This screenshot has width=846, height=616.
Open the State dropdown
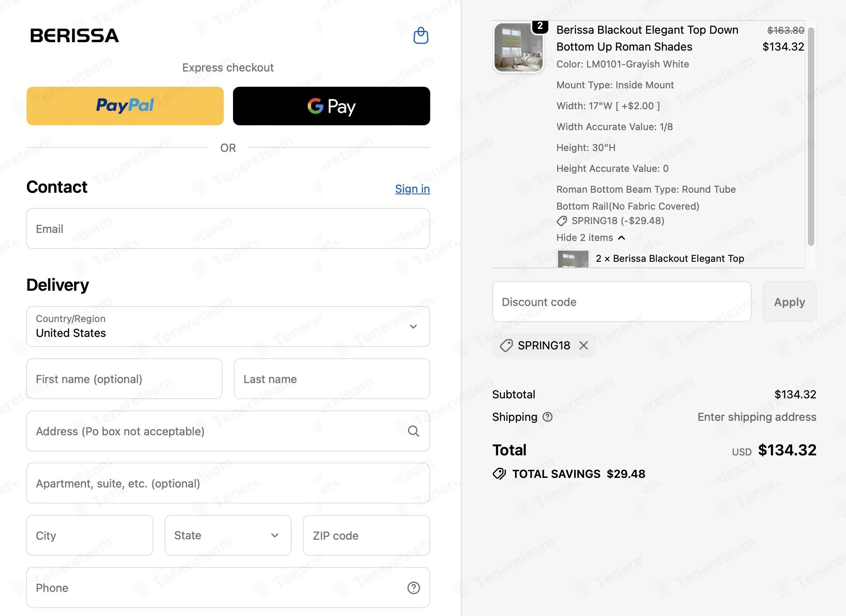tap(228, 535)
